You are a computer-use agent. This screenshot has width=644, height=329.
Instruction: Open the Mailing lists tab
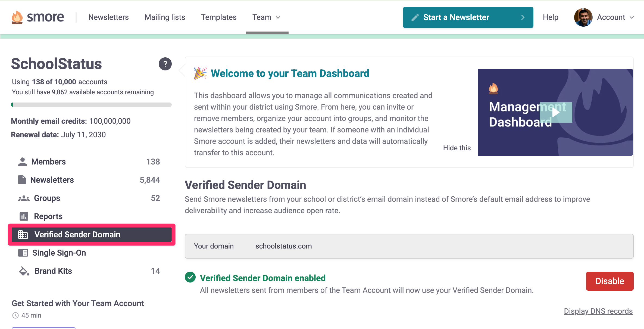click(x=165, y=17)
